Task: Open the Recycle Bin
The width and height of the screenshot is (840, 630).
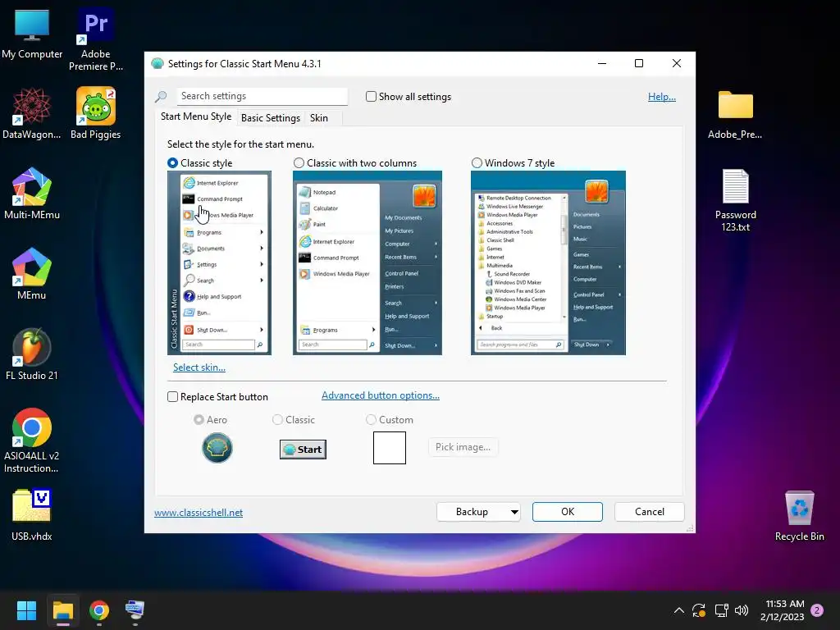Action: pos(799,517)
